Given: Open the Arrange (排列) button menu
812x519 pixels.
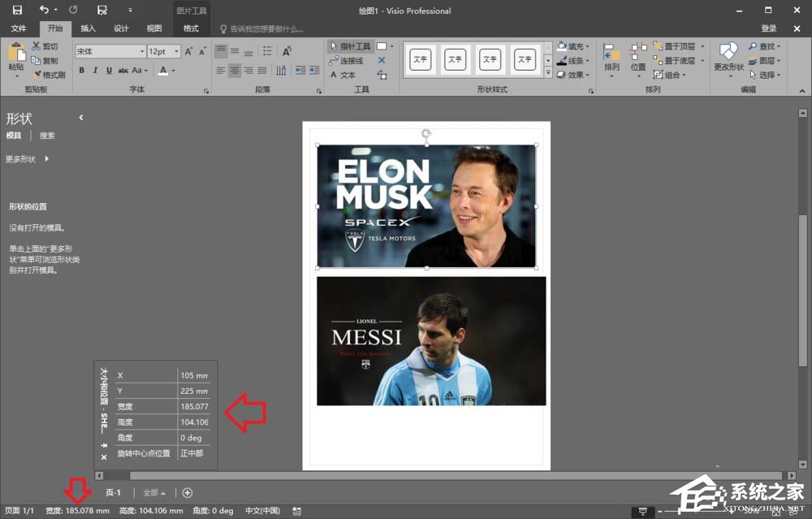Looking at the screenshot, I should [x=611, y=60].
